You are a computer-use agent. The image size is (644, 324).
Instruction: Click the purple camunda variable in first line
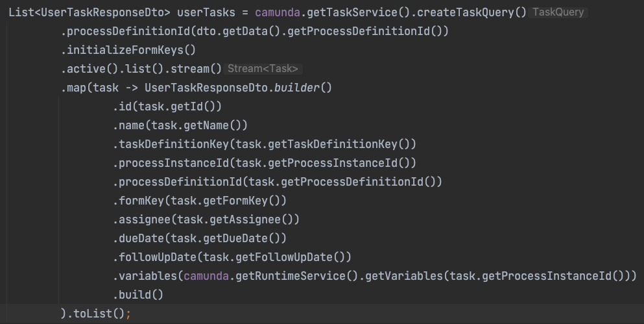coord(278,12)
